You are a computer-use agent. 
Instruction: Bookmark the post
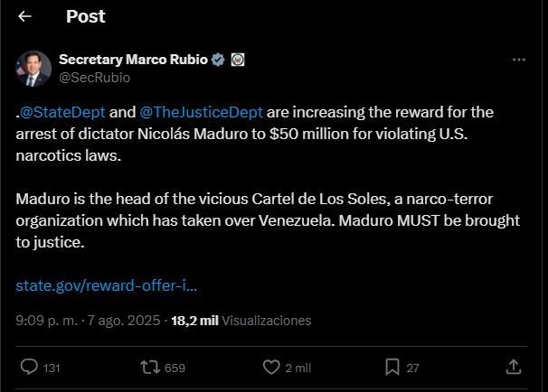(x=392, y=368)
